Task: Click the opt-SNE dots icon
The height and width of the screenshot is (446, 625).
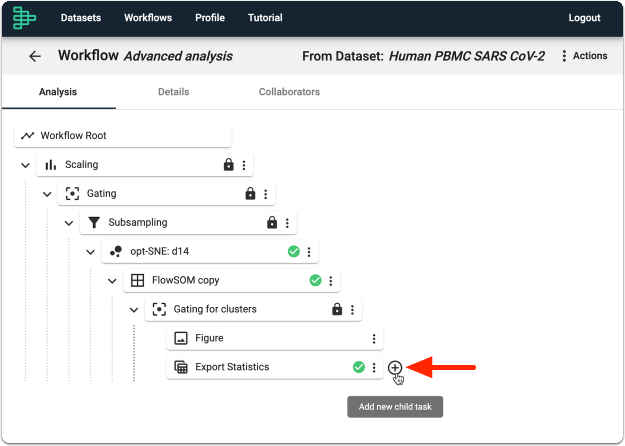Action: click(x=116, y=251)
